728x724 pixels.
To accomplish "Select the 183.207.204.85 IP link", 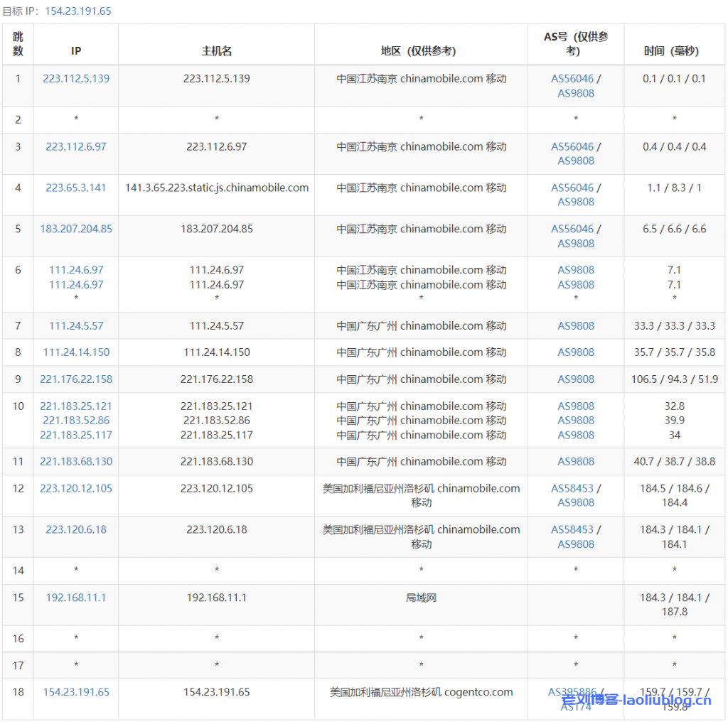I will [x=76, y=229].
